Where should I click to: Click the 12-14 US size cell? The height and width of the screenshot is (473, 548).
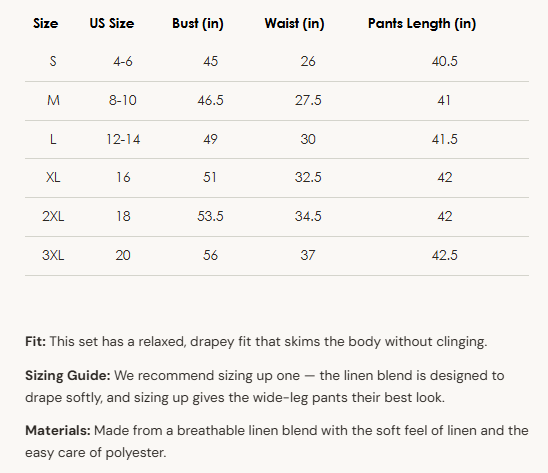tap(123, 139)
